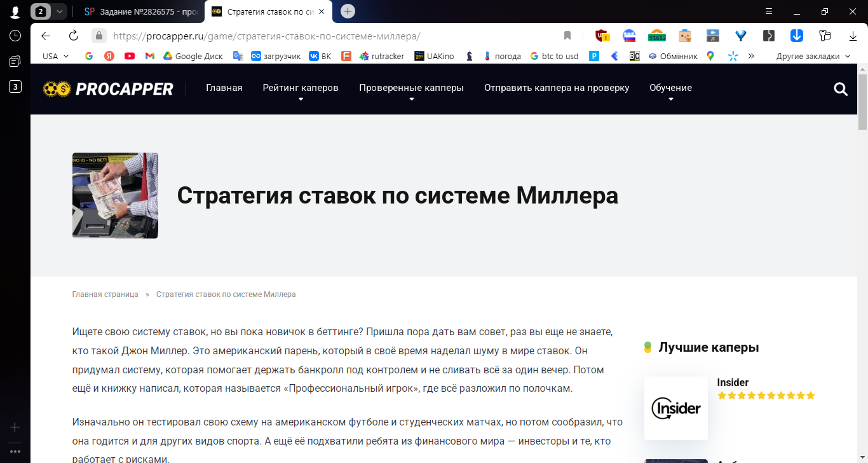This screenshot has height=463, width=868.
Task: Open the загрузчик bookmark
Action: (276, 56)
